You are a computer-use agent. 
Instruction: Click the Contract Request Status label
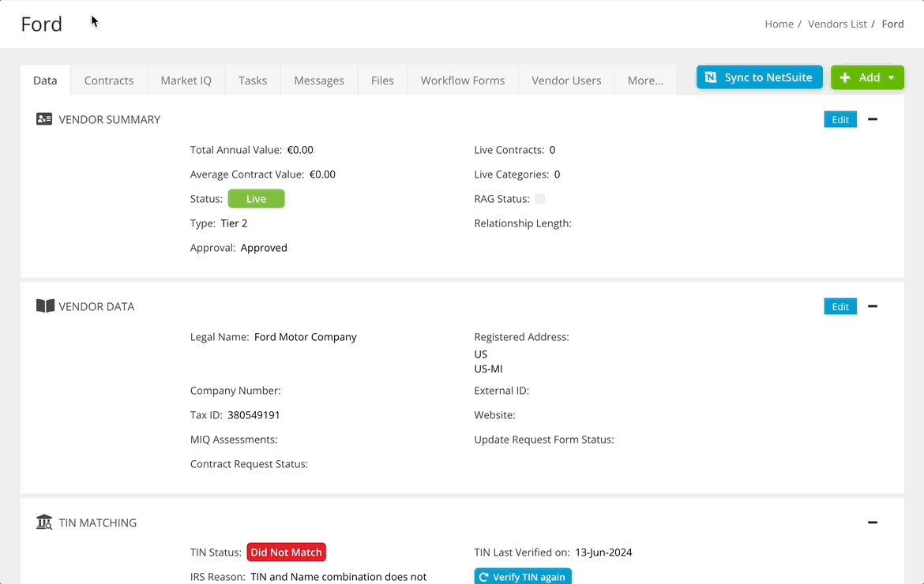(249, 464)
